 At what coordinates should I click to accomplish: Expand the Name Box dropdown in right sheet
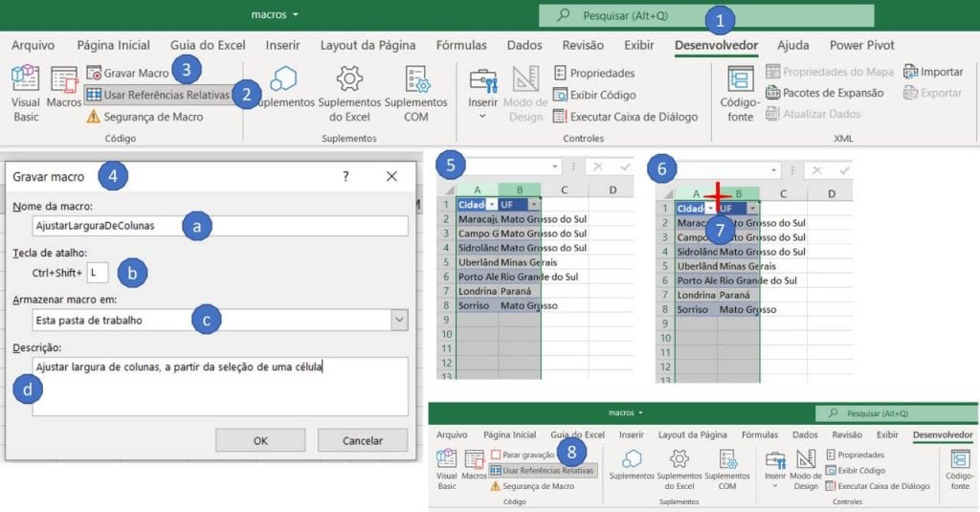(773, 170)
